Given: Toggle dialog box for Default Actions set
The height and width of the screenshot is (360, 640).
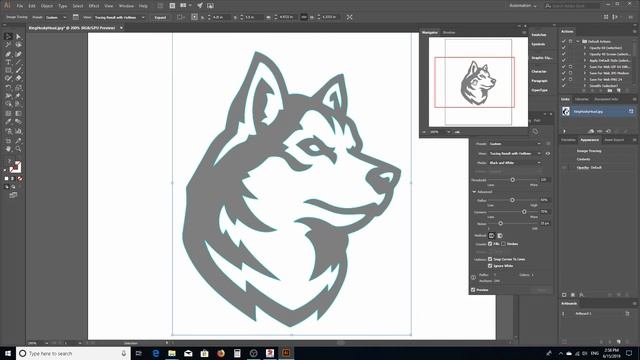Looking at the screenshot, I should 571,41.
